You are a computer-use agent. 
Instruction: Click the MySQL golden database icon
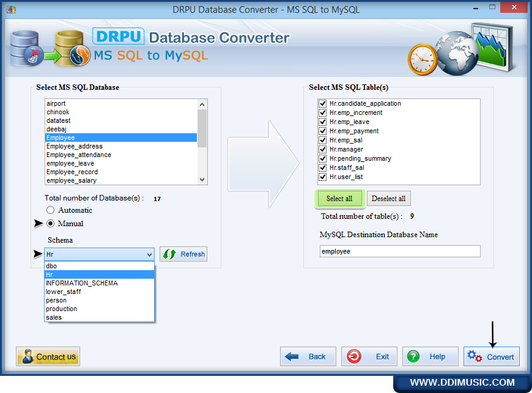tap(72, 48)
